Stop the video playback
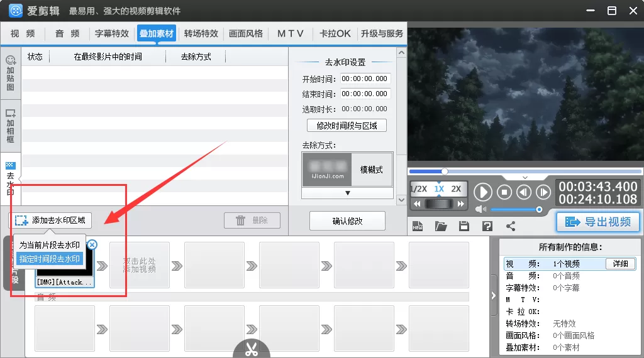Screen dimensions: 644x358 pyautogui.click(x=504, y=192)
